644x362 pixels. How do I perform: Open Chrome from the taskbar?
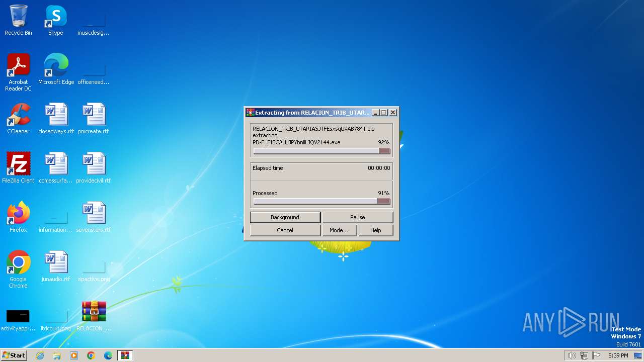pyautogui.click(x=91, y=355)
